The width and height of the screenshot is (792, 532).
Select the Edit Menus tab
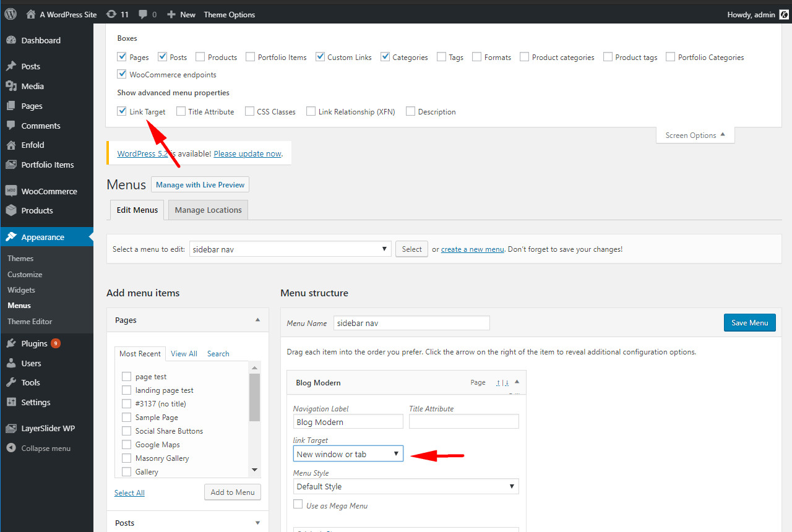click(137, 210)
